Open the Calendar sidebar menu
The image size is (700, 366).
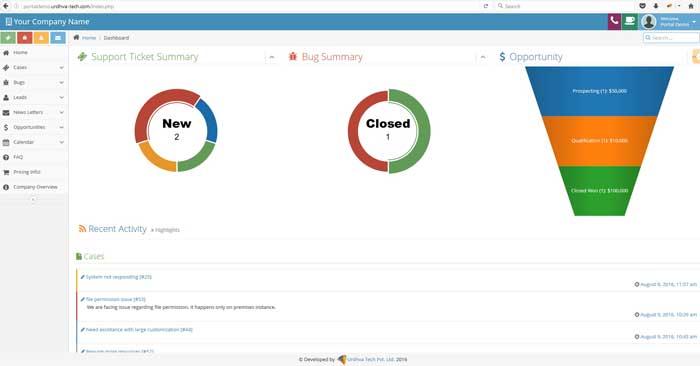click(x=34, y=142)
